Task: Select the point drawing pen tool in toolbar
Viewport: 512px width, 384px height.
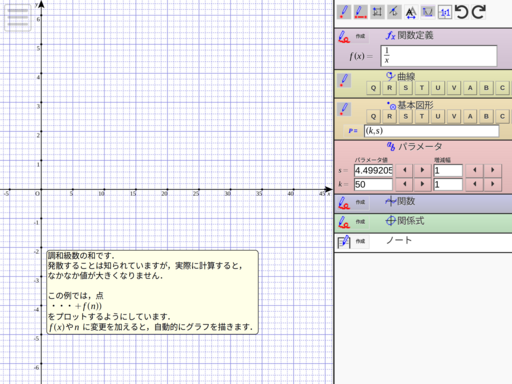Action: pyautogui.click(x=344, y=12)
